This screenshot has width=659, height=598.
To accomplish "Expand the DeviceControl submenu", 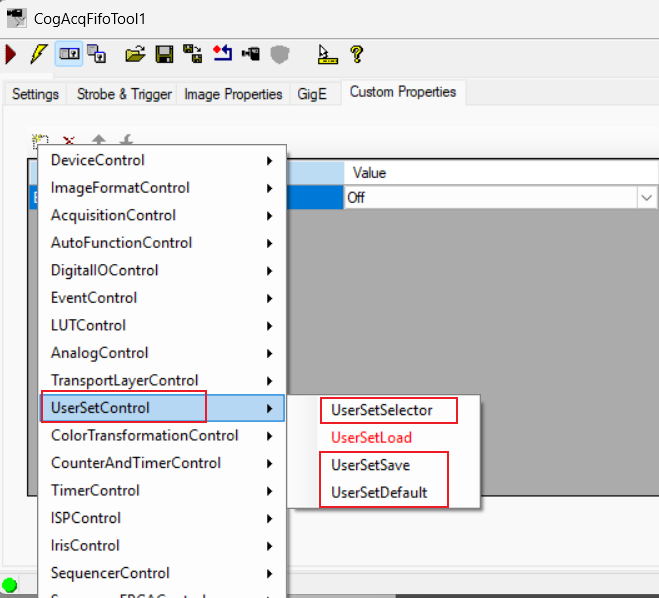I will click(162, 160).
